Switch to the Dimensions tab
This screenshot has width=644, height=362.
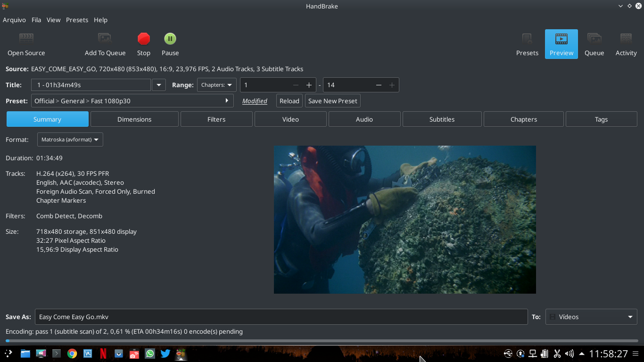coord(134,119)
